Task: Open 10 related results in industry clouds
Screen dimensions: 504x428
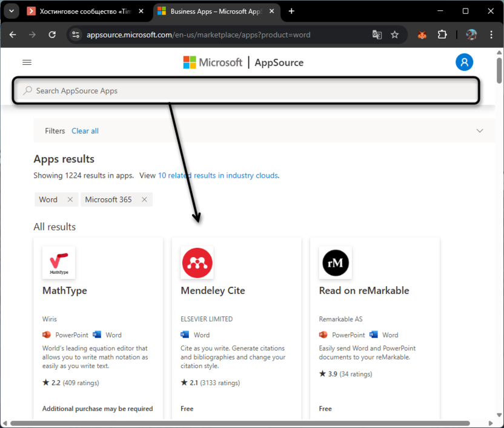Action: coord(218,176)
